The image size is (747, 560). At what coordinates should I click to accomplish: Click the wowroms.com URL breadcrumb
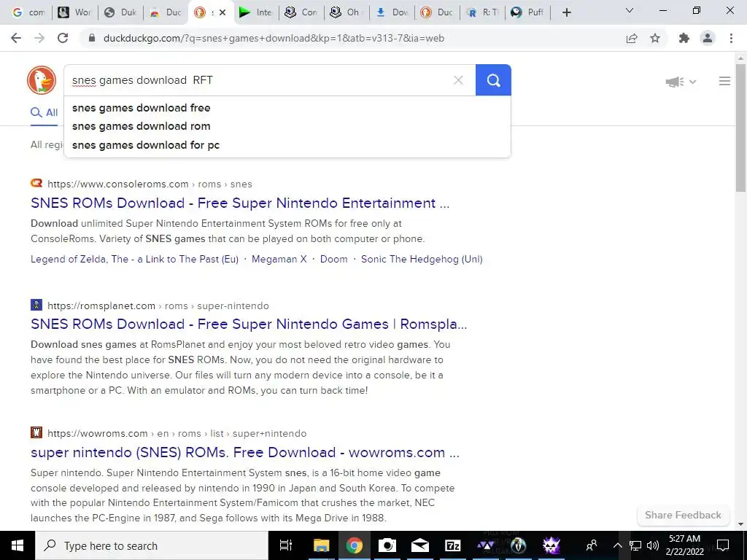click(177, 433)
